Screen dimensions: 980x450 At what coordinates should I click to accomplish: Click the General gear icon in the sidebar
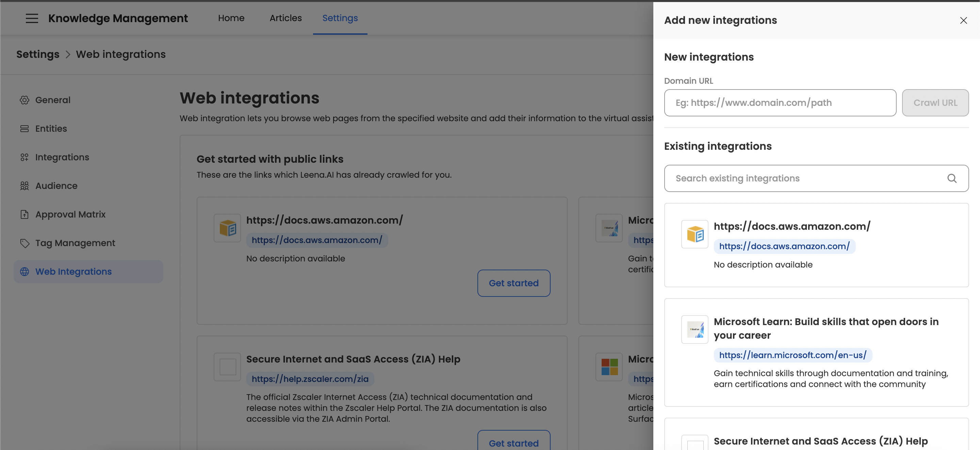(24, 100)
